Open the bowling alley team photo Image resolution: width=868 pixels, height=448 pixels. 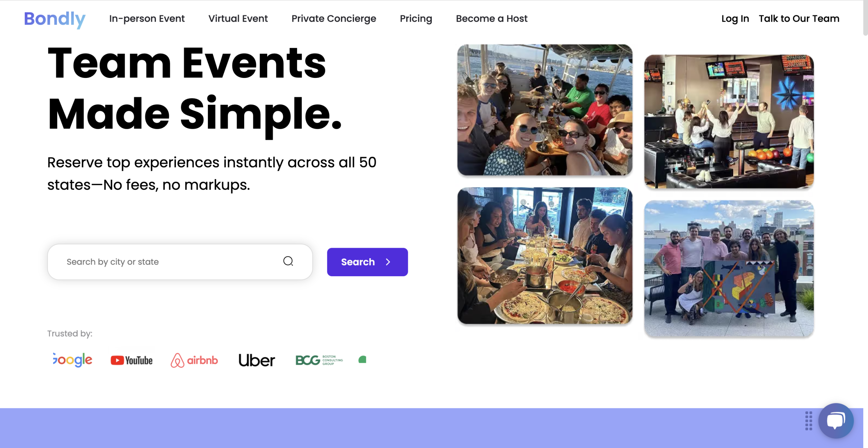coord(729,121)
